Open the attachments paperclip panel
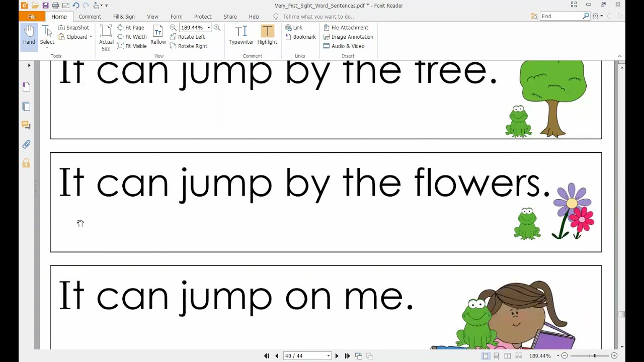This screenshot has height=362, width=644. [x=26, y=144]
